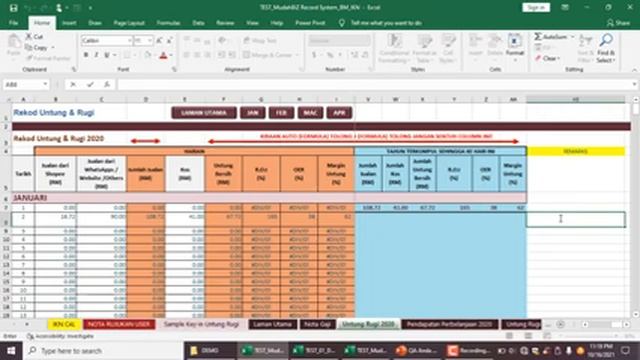The height and width of the screenshot is (360, 640).
Task: Go to the FEB section button
Action: [x=281, y=113]
